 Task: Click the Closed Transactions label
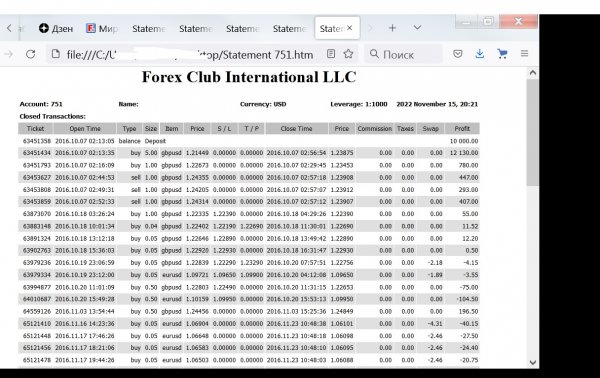(52, 116)
